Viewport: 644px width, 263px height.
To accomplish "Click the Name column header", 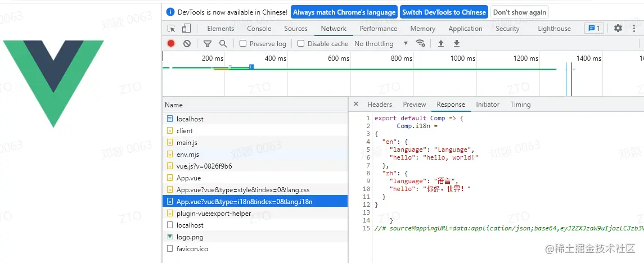I will (x=255, y=105).
